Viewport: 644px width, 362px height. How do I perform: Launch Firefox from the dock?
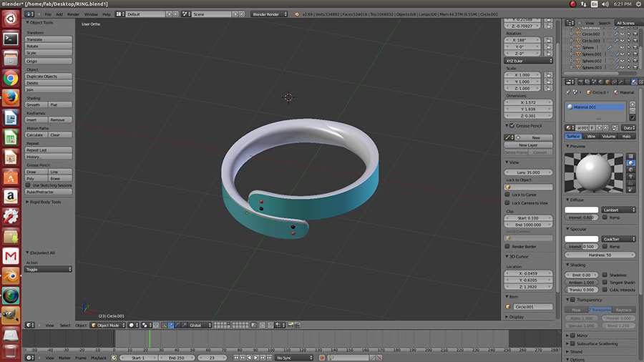(10, 97)
